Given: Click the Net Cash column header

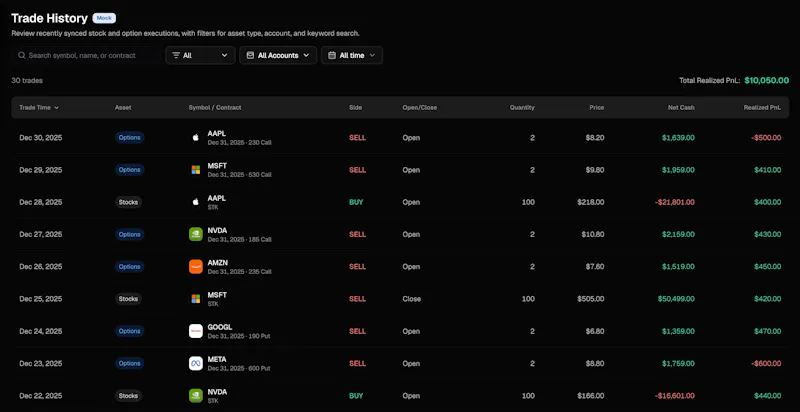Looking at the screenshot, I should pyautogui.click(x=681, y=108).
